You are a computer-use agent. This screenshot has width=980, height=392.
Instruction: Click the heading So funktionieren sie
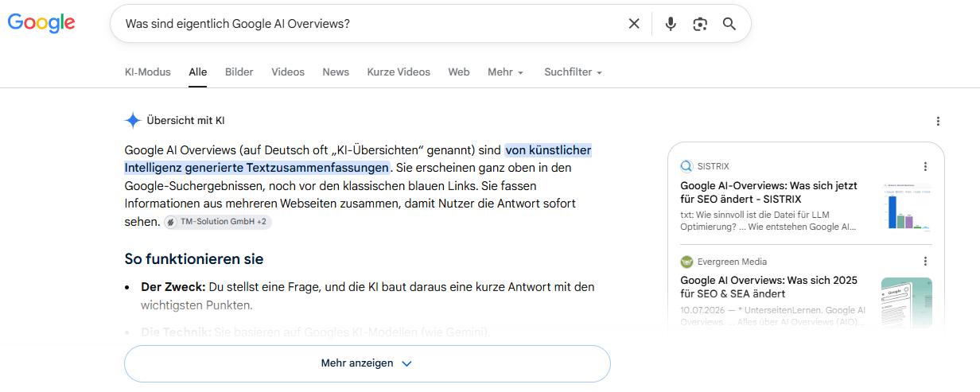tap(194, 259)
